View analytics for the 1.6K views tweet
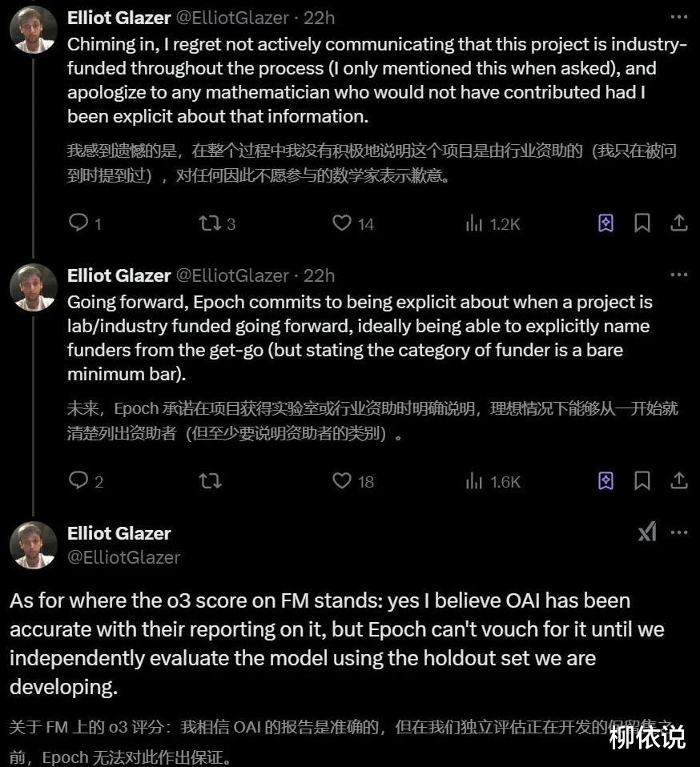 (x=474, y=480)
